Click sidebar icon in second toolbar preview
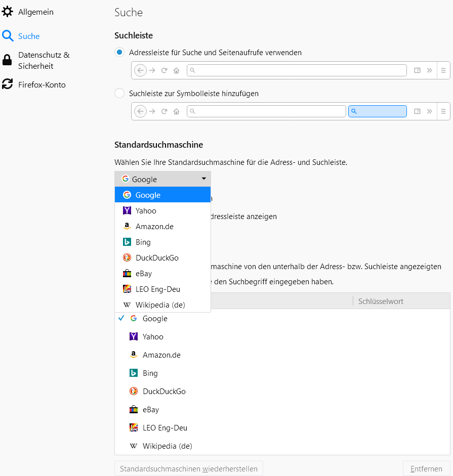Screen dimensions: 453x476 [x=418, y=111]
